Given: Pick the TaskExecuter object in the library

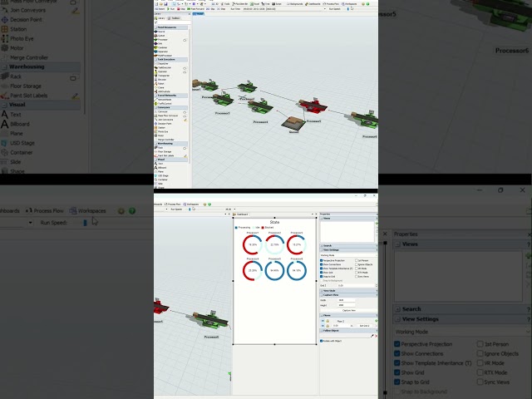Looking at the screenshot, I should [163, 67].
